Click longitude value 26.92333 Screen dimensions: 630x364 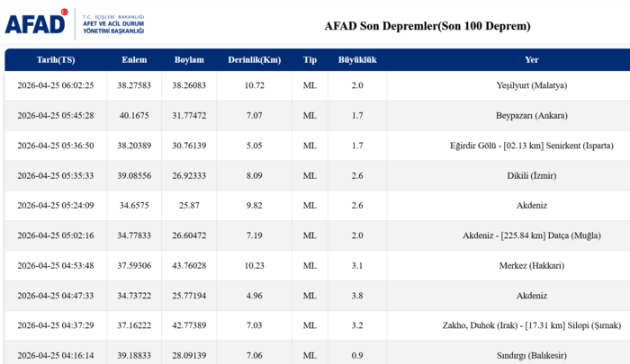pyautogui.click(x=189, y=176)
